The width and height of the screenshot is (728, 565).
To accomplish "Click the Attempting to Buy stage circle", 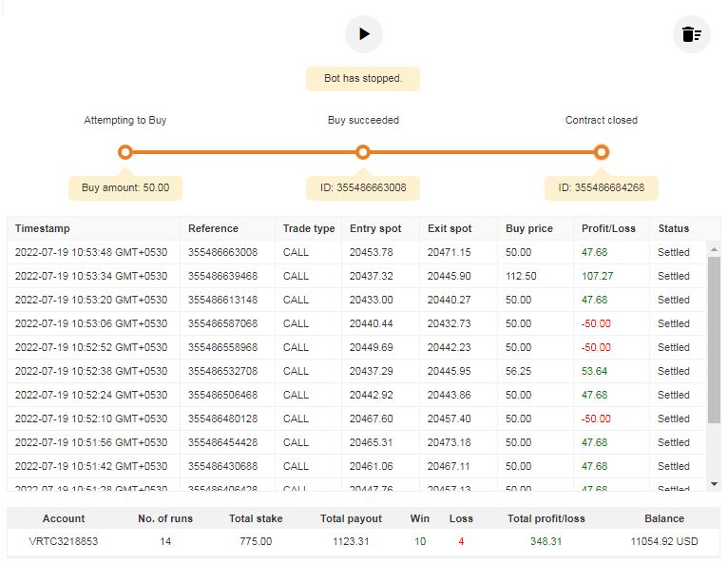I will (x=125, y=152).
